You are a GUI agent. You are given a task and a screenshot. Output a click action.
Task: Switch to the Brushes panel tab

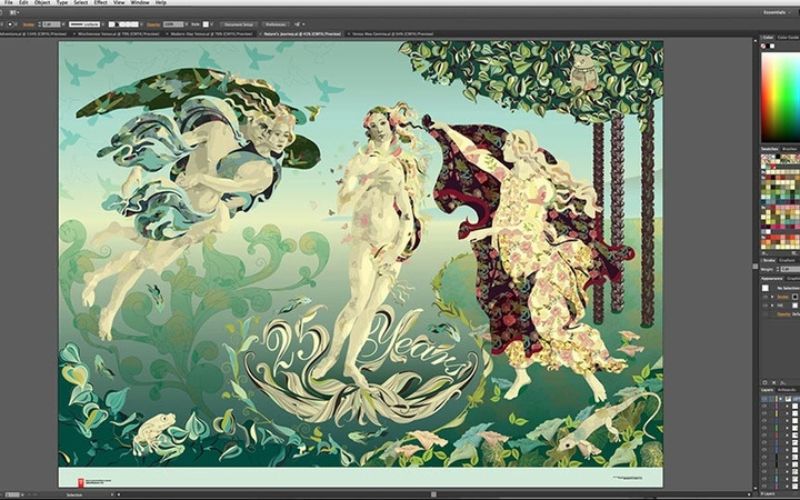(x=790, y=148)
